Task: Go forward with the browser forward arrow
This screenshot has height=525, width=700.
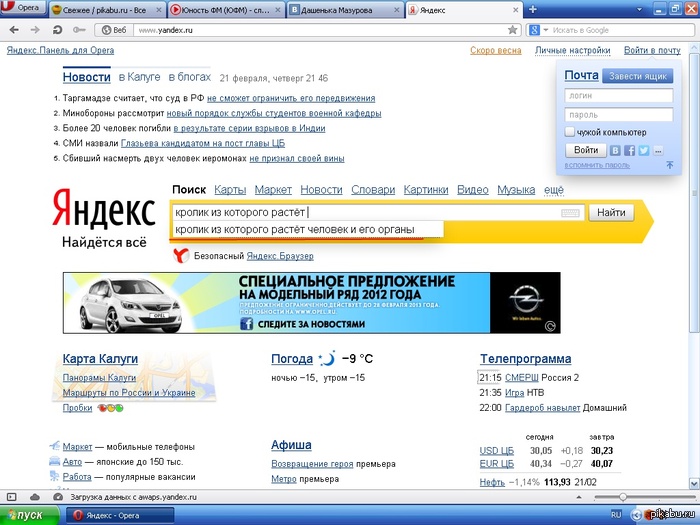Action: (35, 30)
